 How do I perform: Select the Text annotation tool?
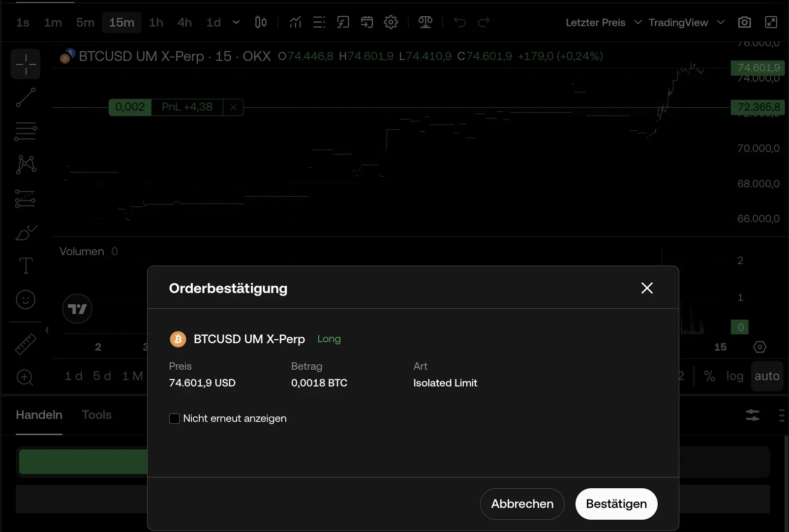[x=26, y=266]
